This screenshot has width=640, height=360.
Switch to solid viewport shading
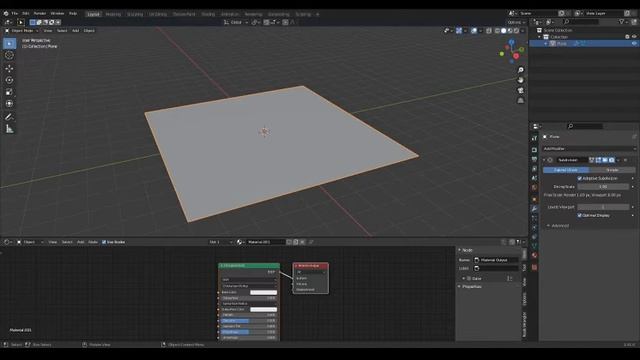point(504,31)
